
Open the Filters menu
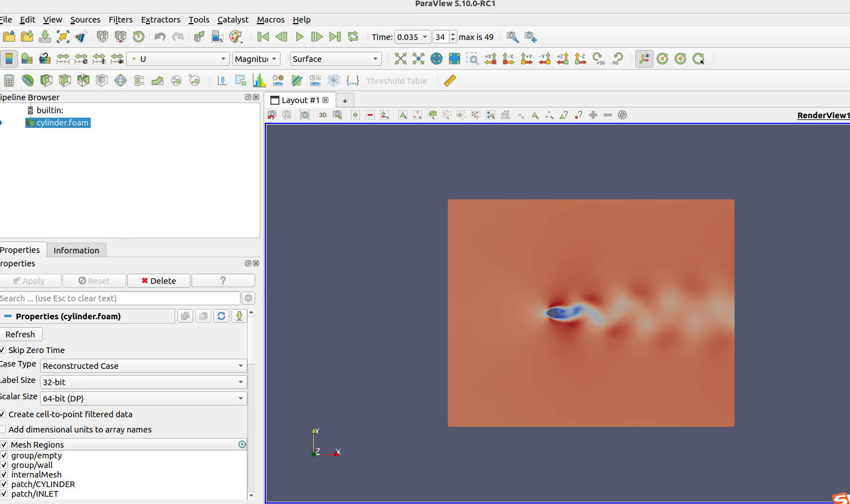(x=121, y=20)
